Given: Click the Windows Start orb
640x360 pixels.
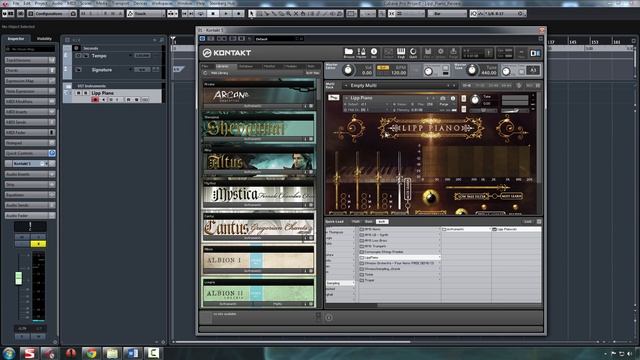Looking at the screenshot, I should (x=9, y=353).
